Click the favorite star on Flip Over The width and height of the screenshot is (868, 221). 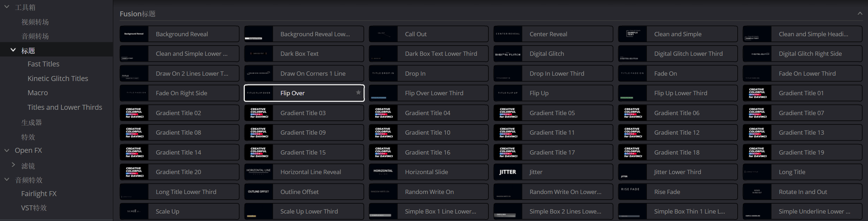tap(358, 93)
